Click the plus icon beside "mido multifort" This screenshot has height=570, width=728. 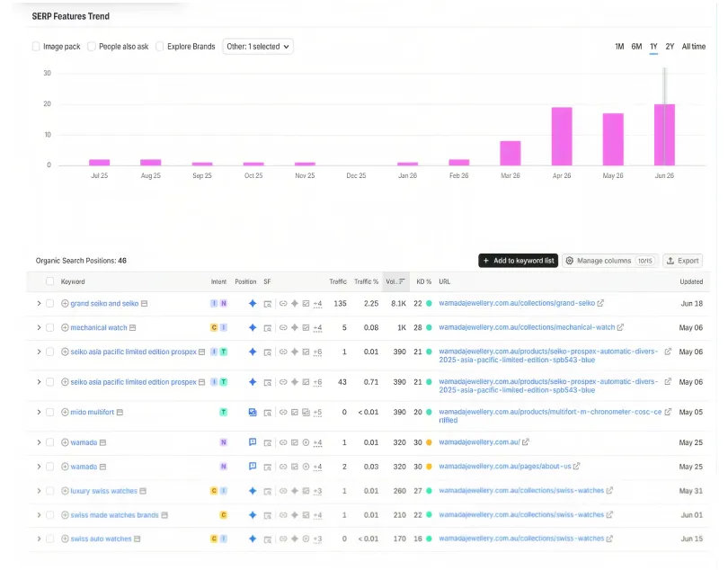point(65,412)
